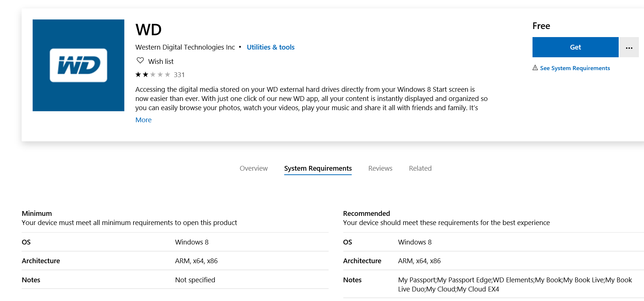This screenshot has height=301, width=644.
Task: Click the star rating icons
Action: (x=153, y=75)
